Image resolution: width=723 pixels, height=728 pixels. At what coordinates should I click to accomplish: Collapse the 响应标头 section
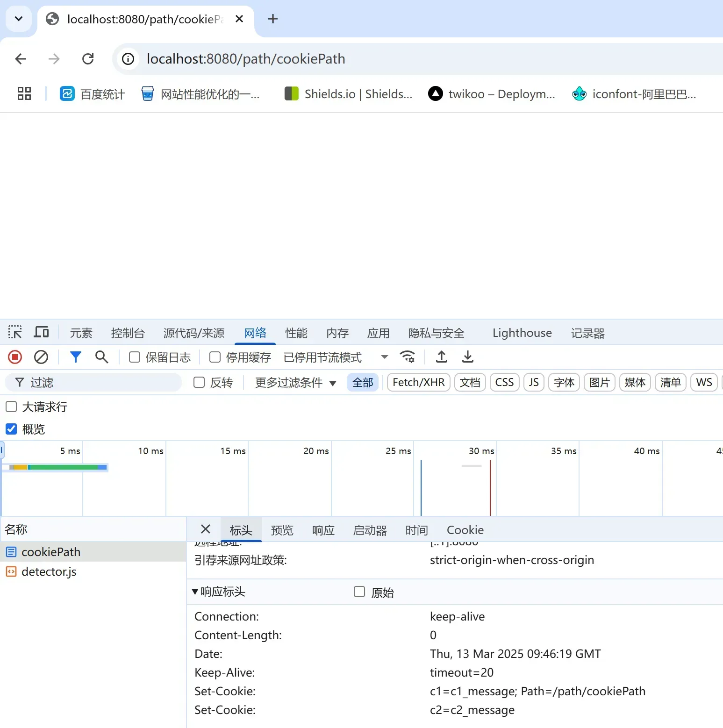tap(195, 592)
